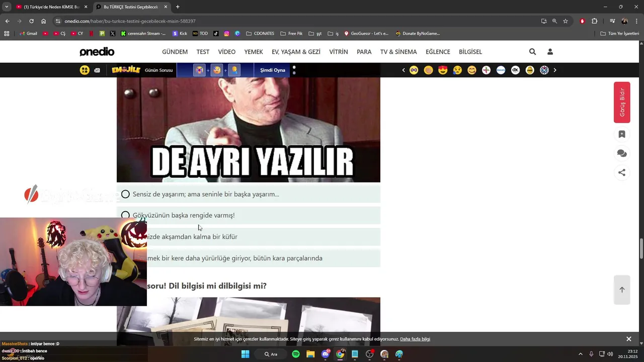Viewport: 644px width, 362px height.
Task: Click the page vertical scrollbar thumb
Action: coord(641,247)
